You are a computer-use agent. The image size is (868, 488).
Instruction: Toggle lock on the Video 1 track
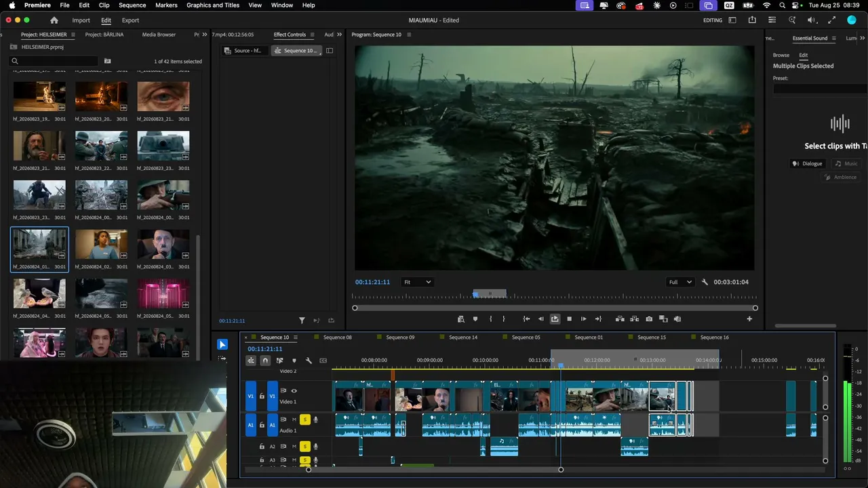point(262,396)
